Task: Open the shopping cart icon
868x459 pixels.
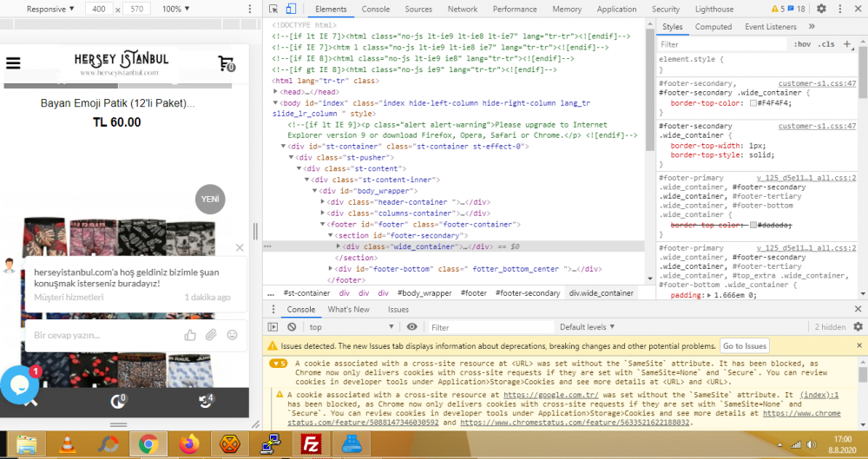Action: click(227, 63)
